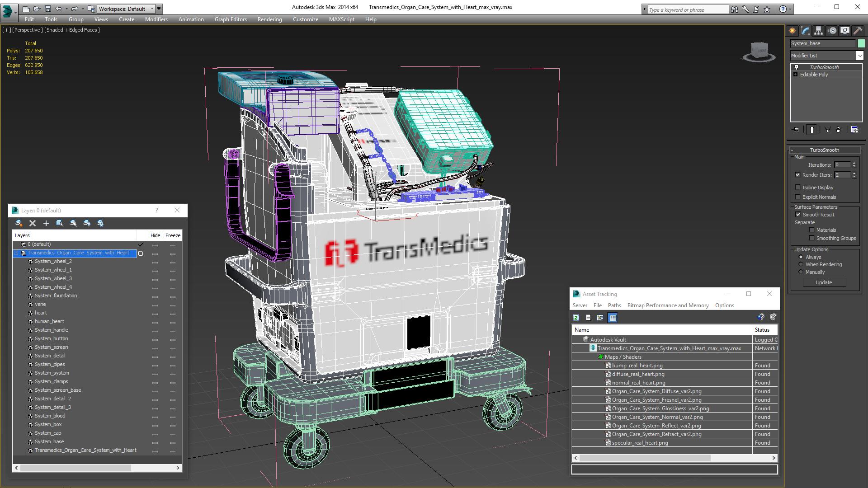The width and height of the screenshot is (868, 488).
Task: Click Undo arrow in quick access toolbar
Action: click(x=59, y=9)
